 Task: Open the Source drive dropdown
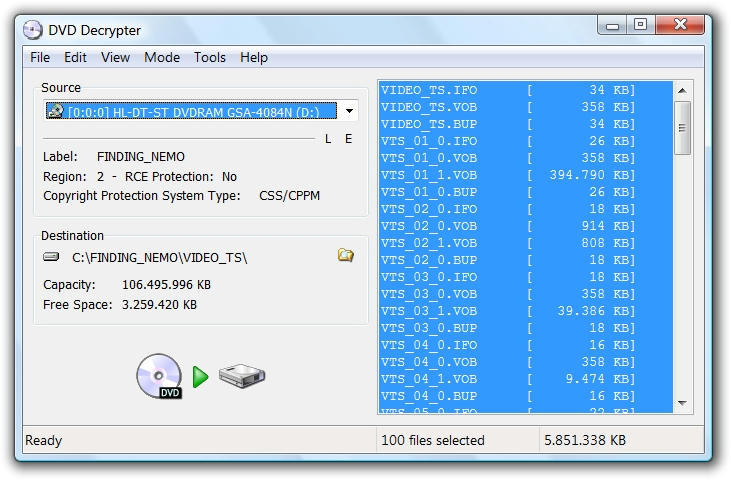349,112
